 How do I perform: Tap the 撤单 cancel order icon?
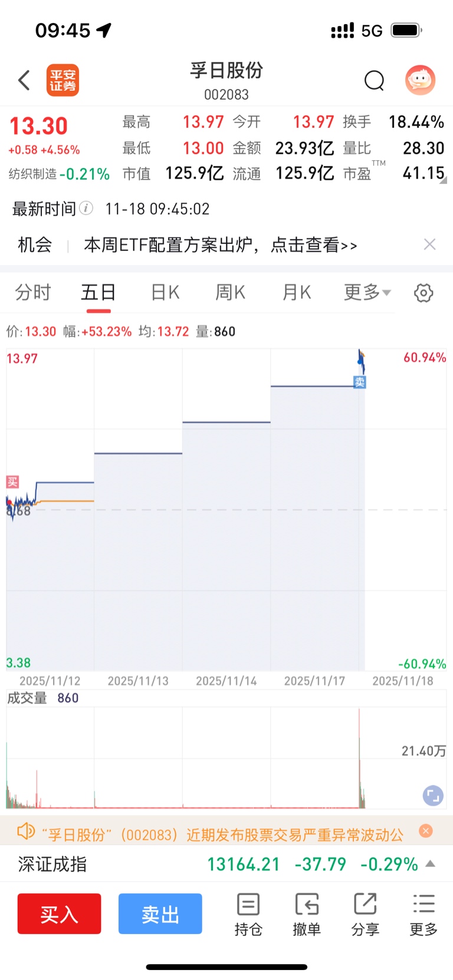(x=307, y=914)
